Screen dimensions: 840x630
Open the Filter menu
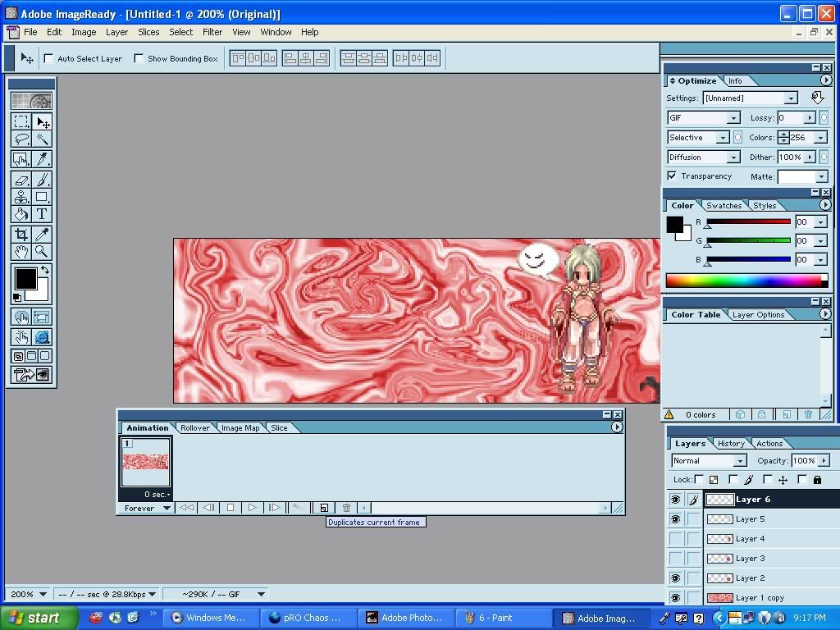click(x=212, y=32)
